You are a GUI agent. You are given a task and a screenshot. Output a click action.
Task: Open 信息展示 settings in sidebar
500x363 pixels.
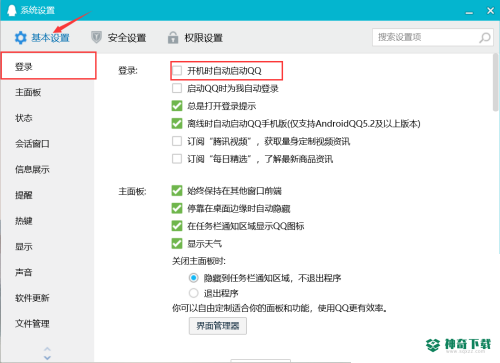click(x=32, y=169)
